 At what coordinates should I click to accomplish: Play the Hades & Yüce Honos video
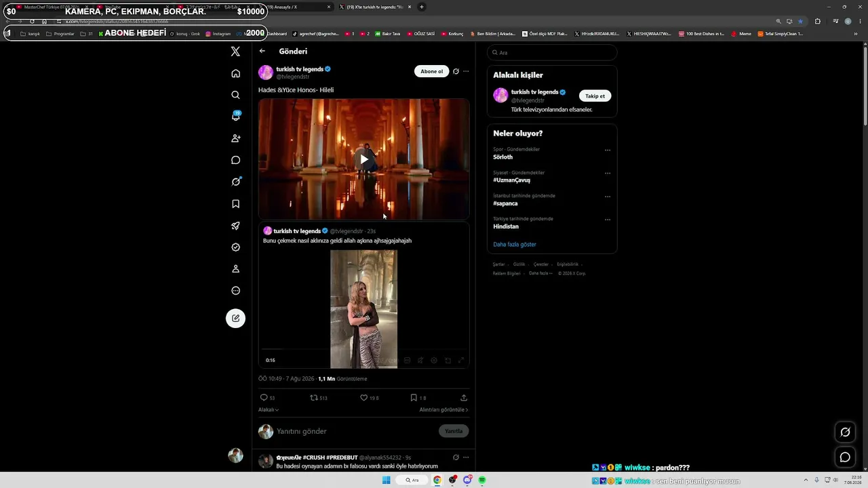363,159
